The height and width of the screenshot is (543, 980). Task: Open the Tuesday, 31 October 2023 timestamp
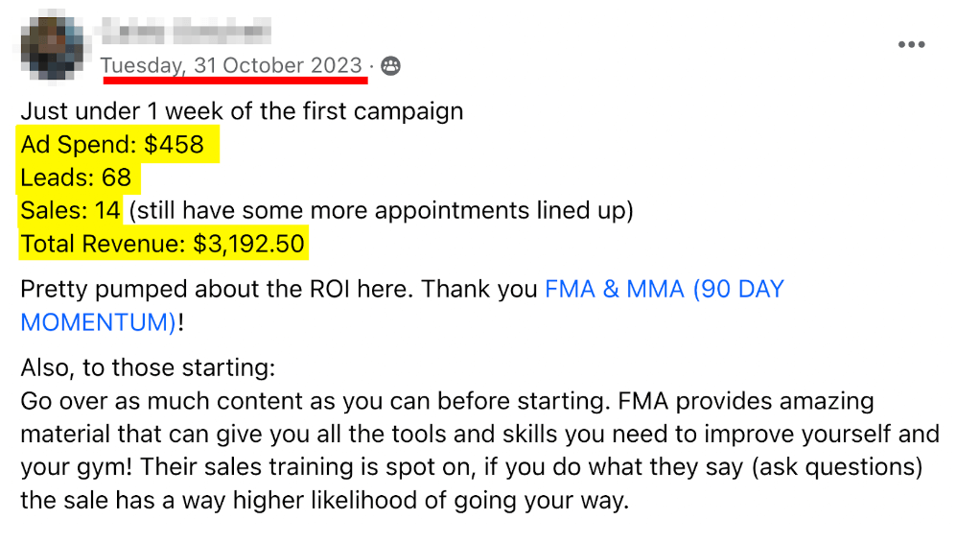(231, 65)
